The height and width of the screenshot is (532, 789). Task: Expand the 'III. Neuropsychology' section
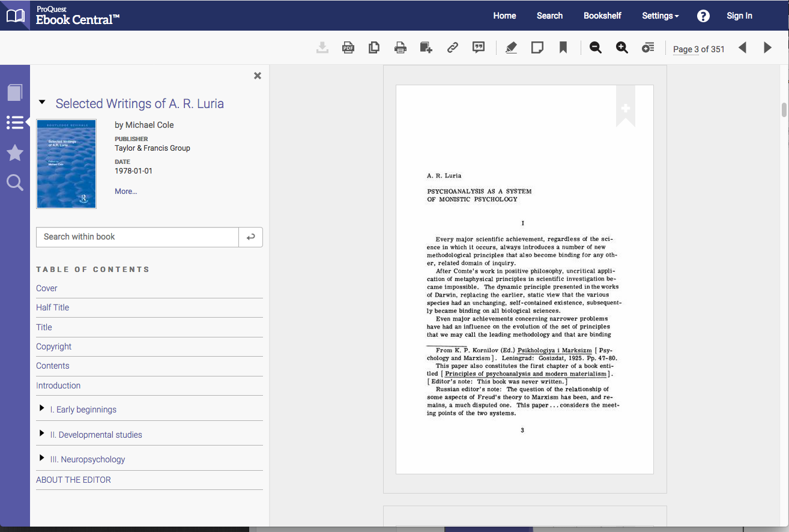[x=41, y=457]
